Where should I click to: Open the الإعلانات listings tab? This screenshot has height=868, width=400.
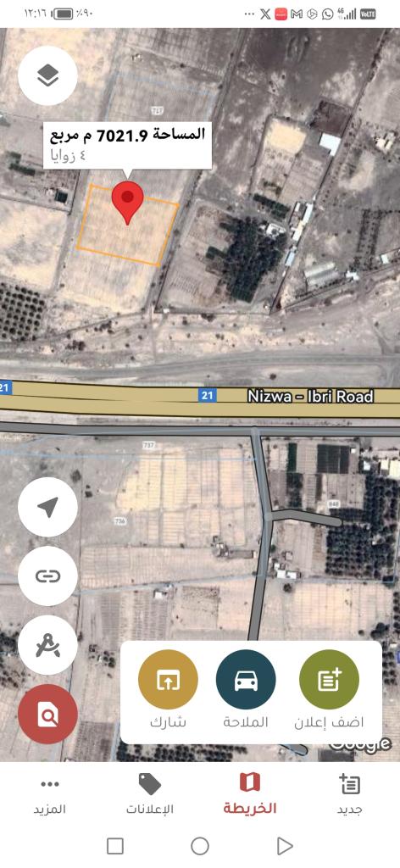pos(149,796)
